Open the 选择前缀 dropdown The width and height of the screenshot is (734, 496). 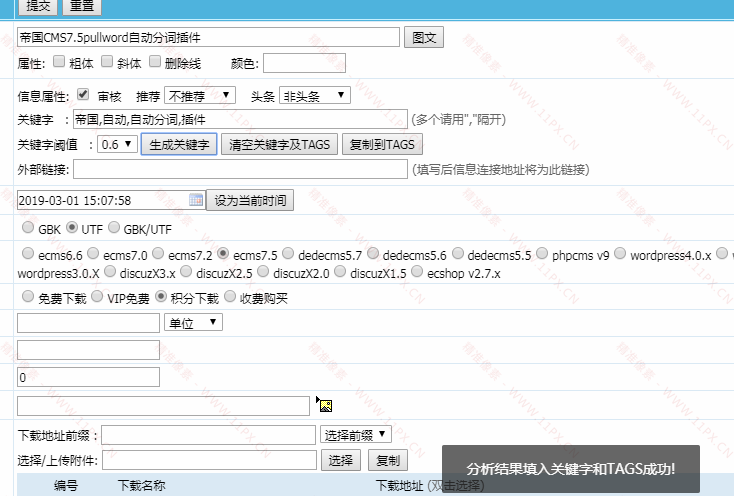coord(356,435)
